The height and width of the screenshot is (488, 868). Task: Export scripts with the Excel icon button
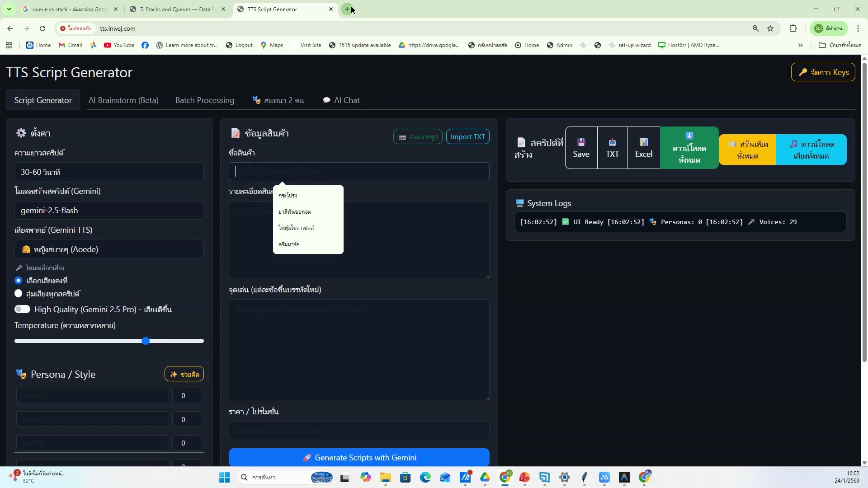(643, 148)
